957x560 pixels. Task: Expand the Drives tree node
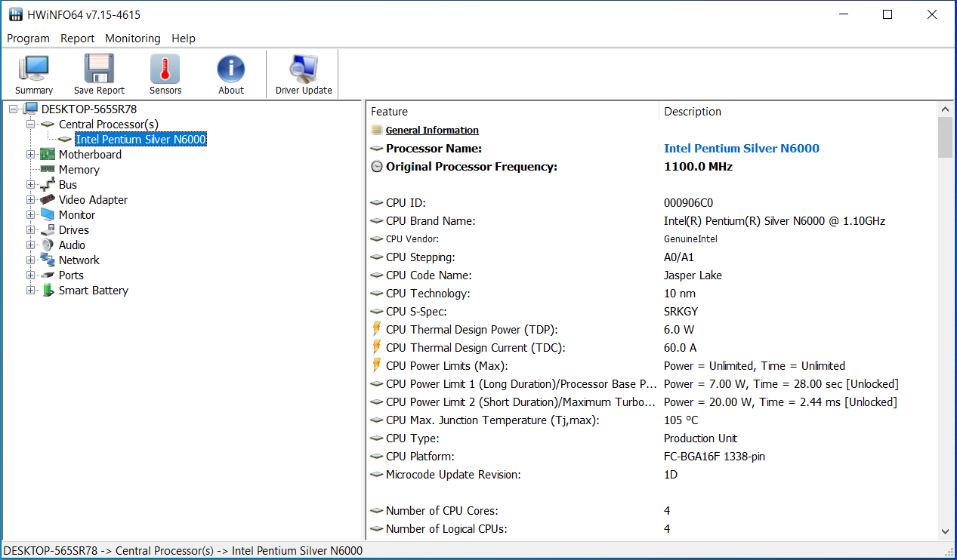[31, 230]
